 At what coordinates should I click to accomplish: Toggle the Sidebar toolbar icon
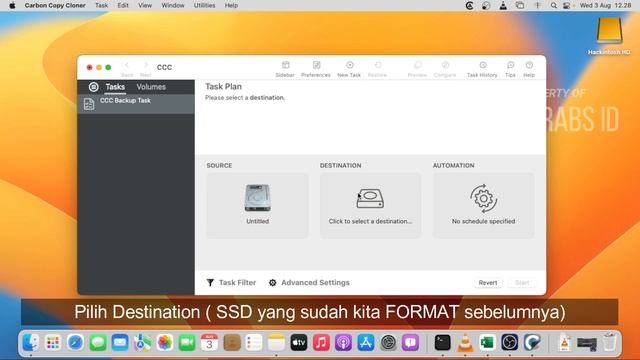point(285,69)
